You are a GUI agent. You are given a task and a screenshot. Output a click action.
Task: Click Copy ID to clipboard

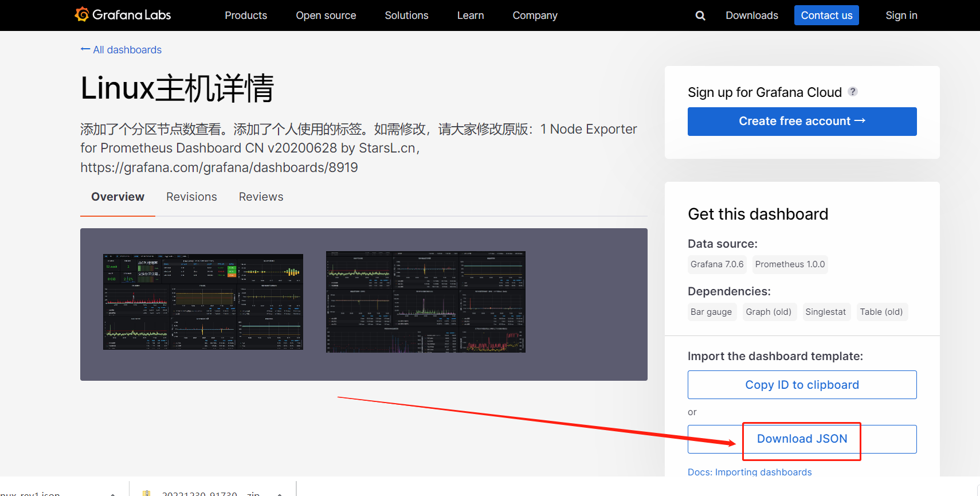click(802, 385)
